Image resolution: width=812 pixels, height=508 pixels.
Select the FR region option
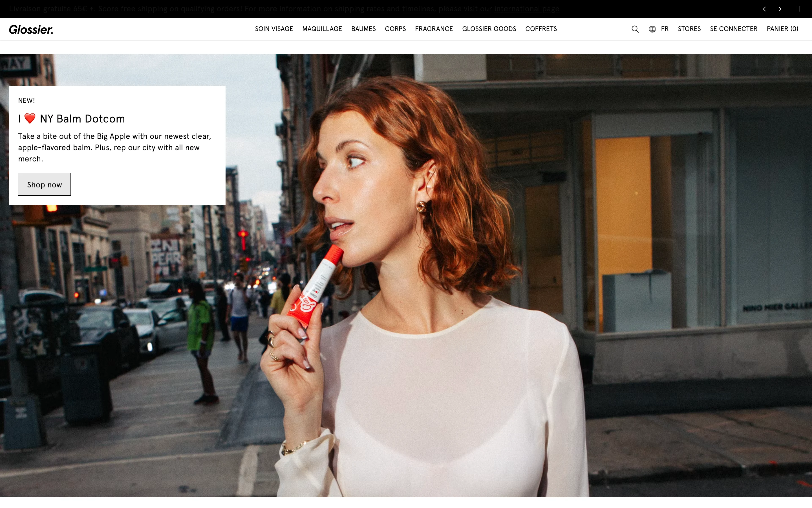[x=665, y=29]
